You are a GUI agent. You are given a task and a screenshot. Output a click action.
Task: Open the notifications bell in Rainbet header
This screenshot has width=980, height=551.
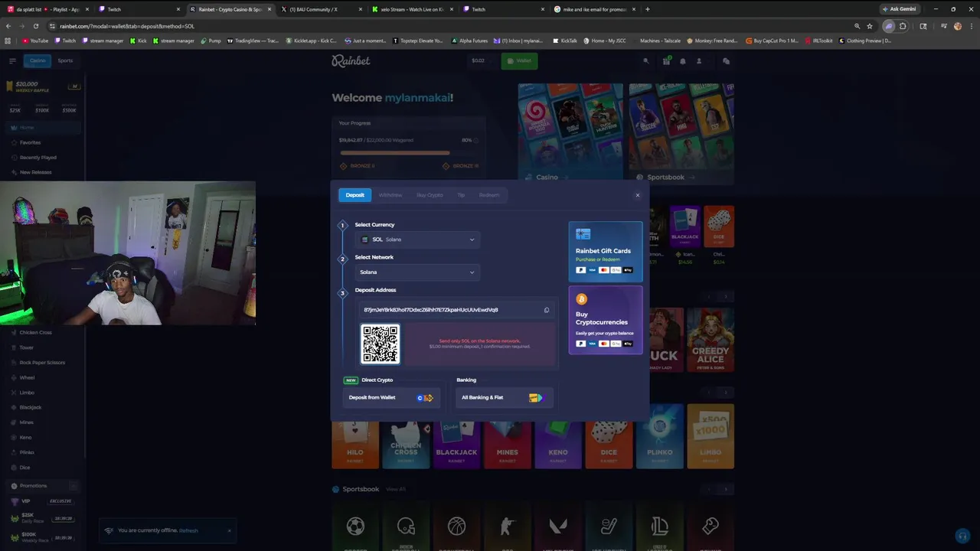[x=683, y=60]
